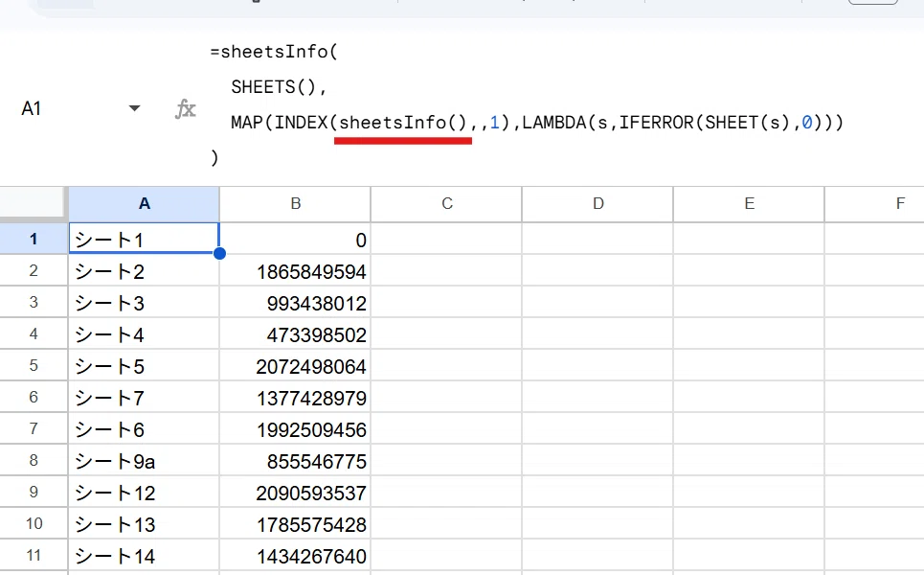Select the row 1 header

click(34, 239)
